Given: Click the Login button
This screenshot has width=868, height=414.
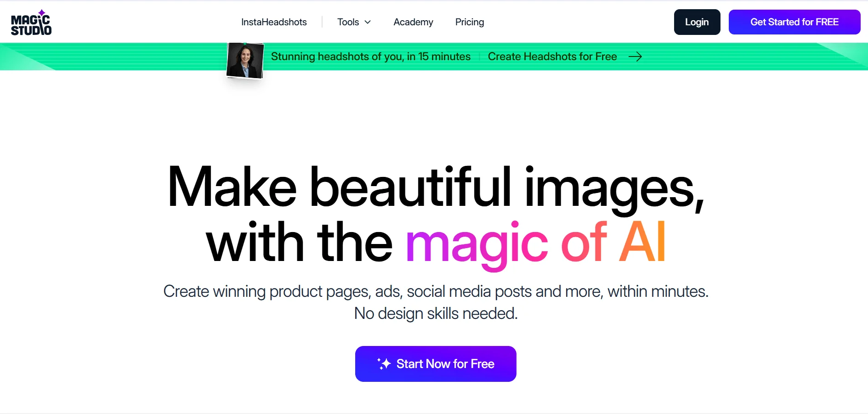Looking at the screenshot, I should click(x=697, y=22).
